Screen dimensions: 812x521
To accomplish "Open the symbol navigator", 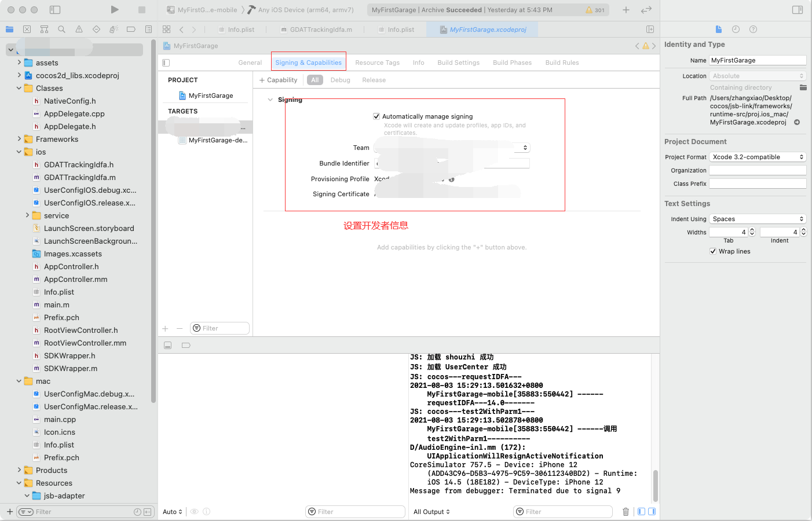I will [x=44, y=29].
